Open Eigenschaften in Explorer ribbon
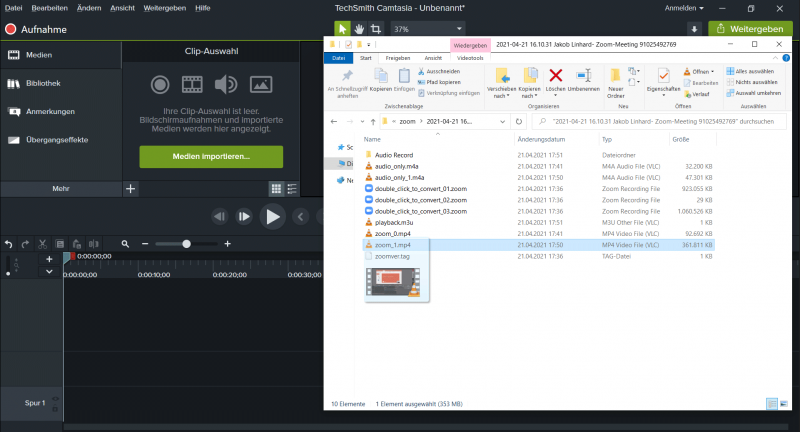Viewport: 800px width, 432px height. [663, 83]
